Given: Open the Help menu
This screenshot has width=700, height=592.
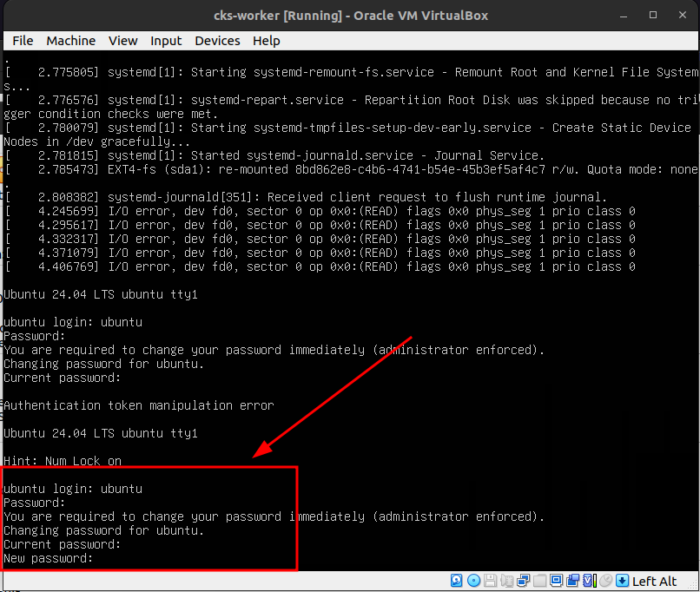Looking at the screenshot, I should (x=266, y=41).
